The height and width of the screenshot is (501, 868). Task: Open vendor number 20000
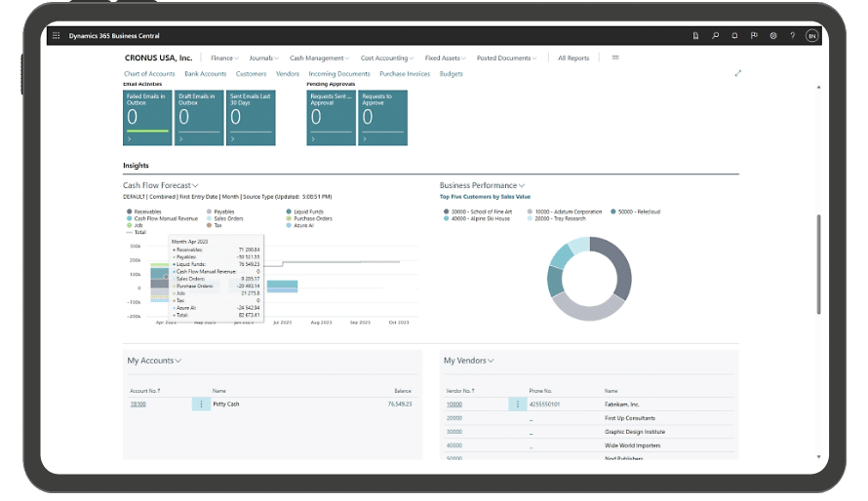click(x=454, y=418)
